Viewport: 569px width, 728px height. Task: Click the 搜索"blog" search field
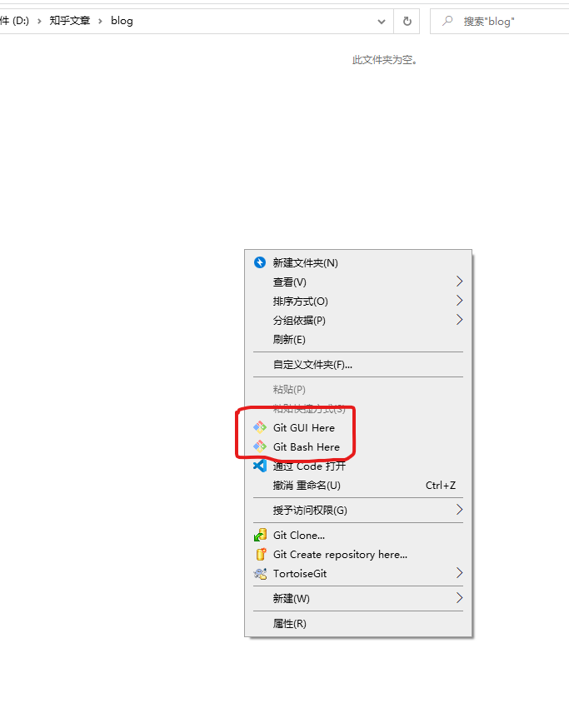(500, 22)
